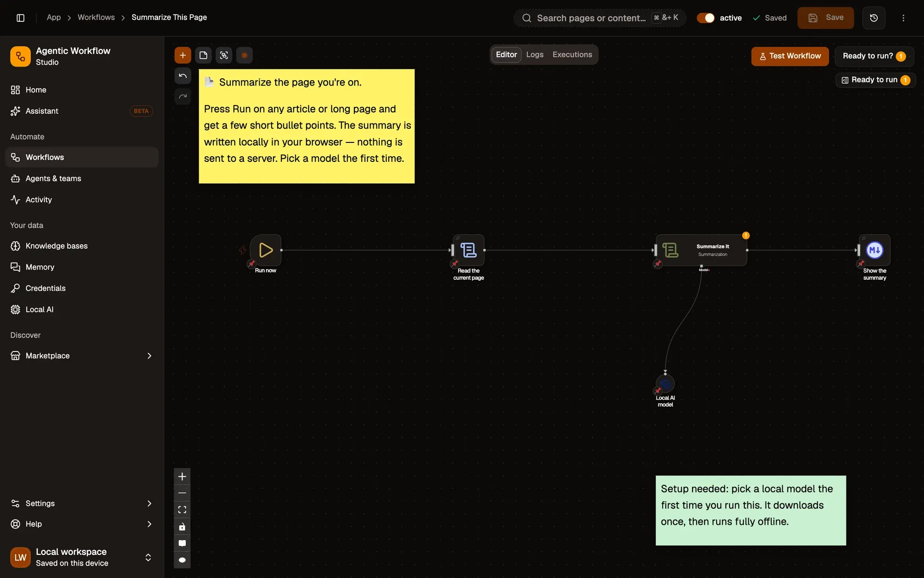Click the warning badge on Summarize it node

(x=746, y=235)
